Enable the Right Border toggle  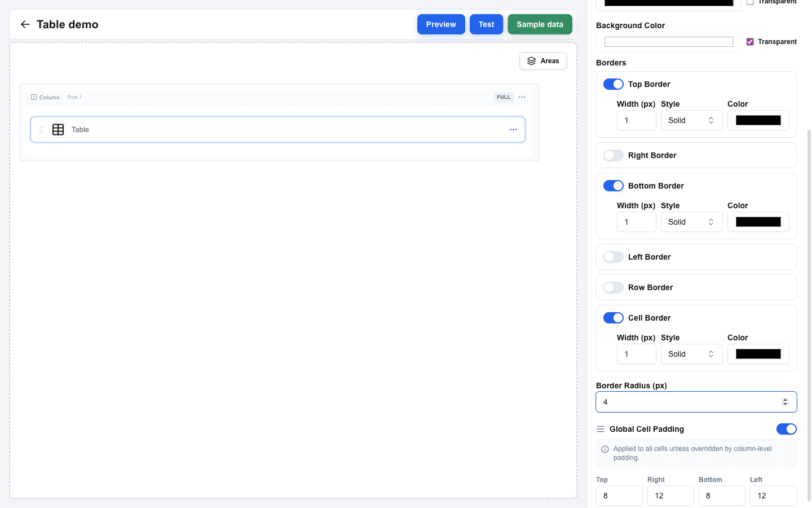(614, 155)
